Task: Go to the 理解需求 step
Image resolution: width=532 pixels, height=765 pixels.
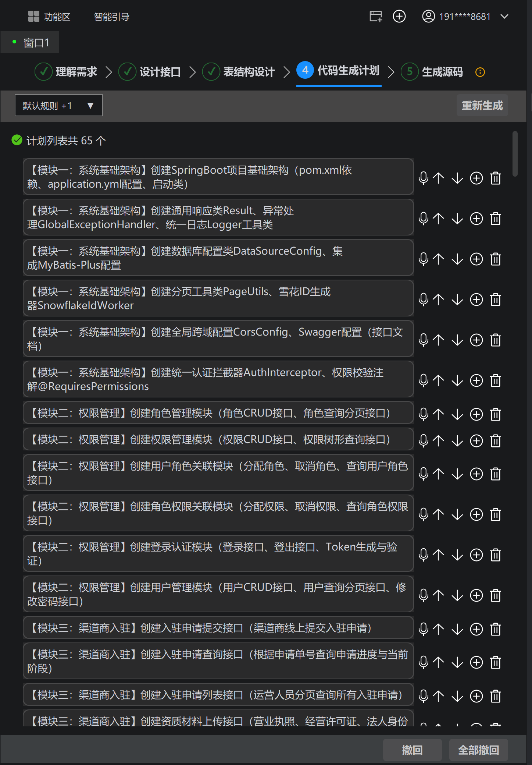Action: pos(66,71)
